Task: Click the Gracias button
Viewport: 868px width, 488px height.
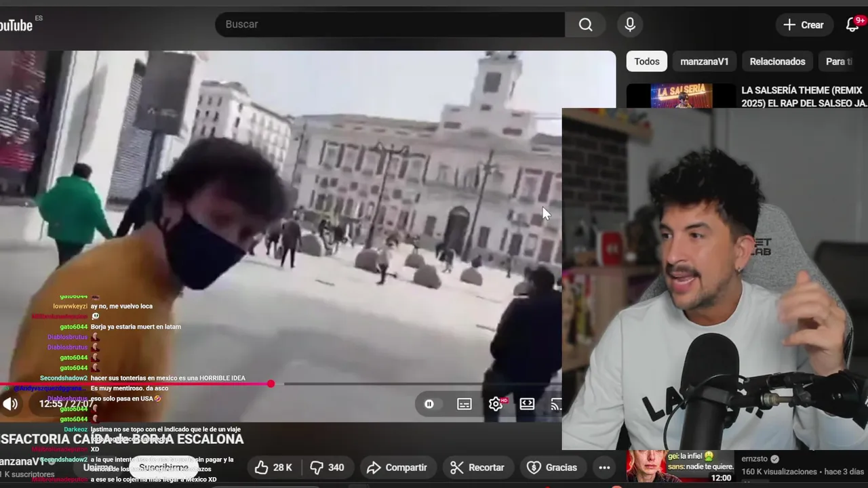Action: click(x=552, y=468)
